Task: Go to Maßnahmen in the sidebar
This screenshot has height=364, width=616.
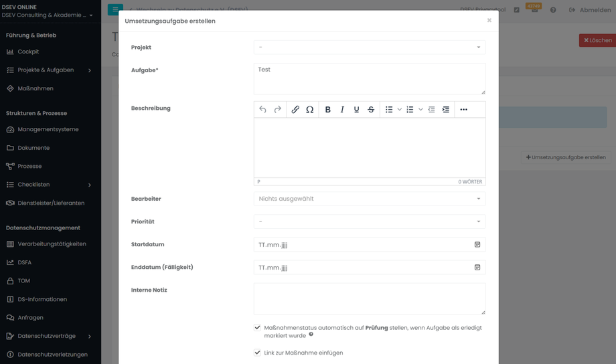Action: tap(35, 88)
